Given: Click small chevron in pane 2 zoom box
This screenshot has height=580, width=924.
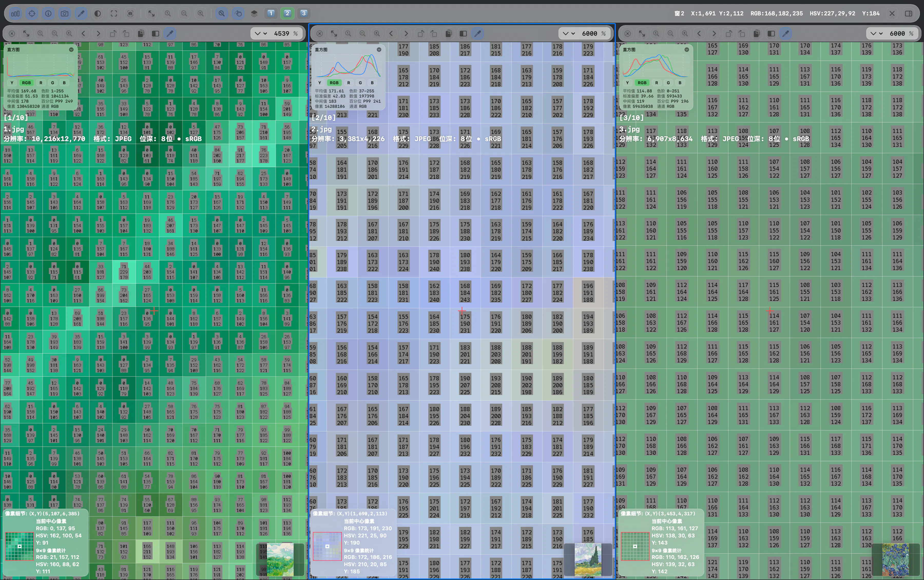Looking at the screenshot, I should [x=573, y=33].
